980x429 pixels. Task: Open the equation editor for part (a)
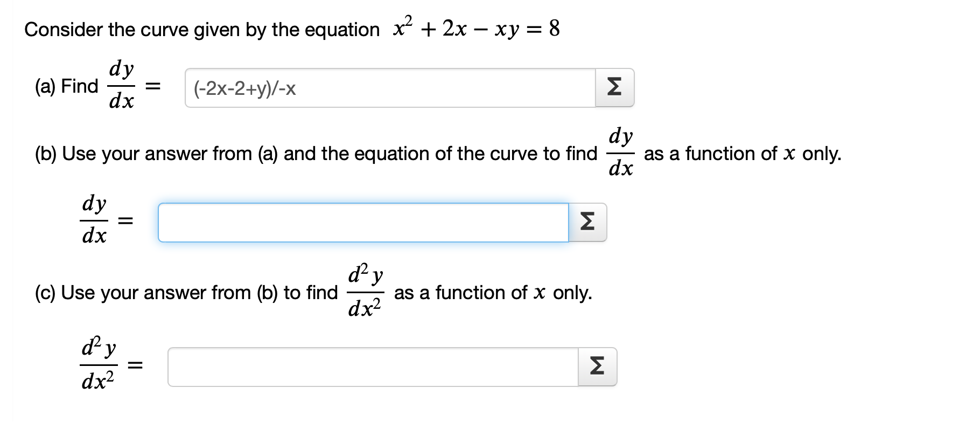pyautogui.click(x=614, y=88)
